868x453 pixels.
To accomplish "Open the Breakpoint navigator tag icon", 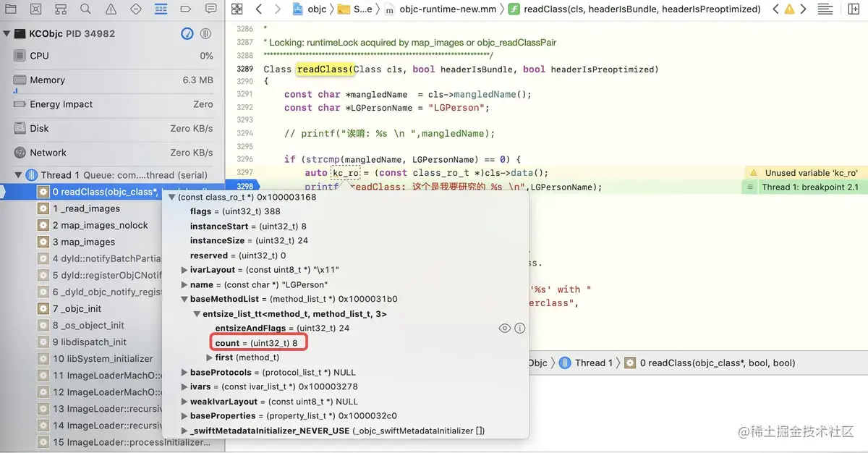I will [186, 9].
